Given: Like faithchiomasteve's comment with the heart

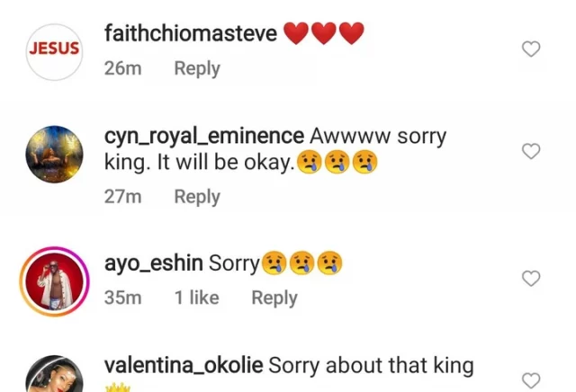Looking at the screenshot, I should coord(531,49).
